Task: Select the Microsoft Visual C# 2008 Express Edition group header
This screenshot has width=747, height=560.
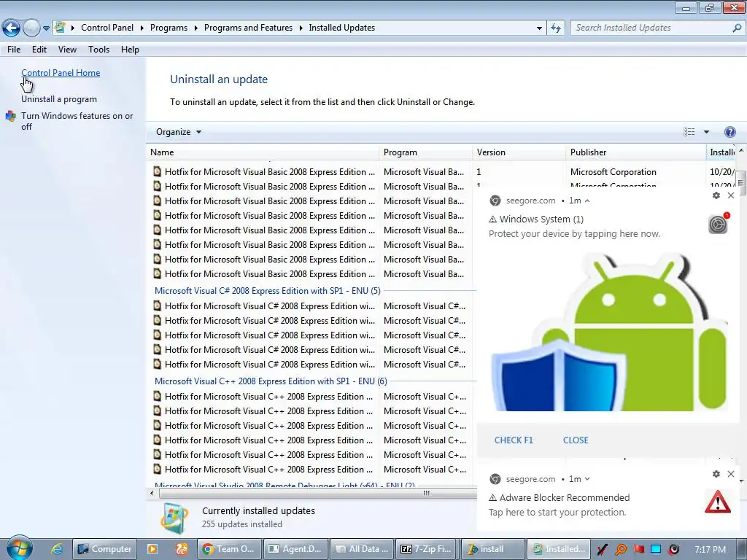Action: click(x=267, y=291)
